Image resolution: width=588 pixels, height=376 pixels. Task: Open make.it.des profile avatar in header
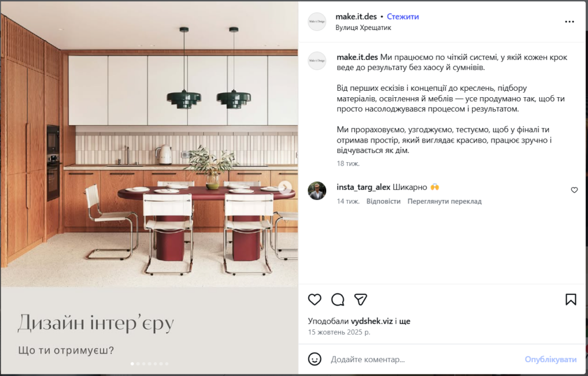click(x=317, y=22)
